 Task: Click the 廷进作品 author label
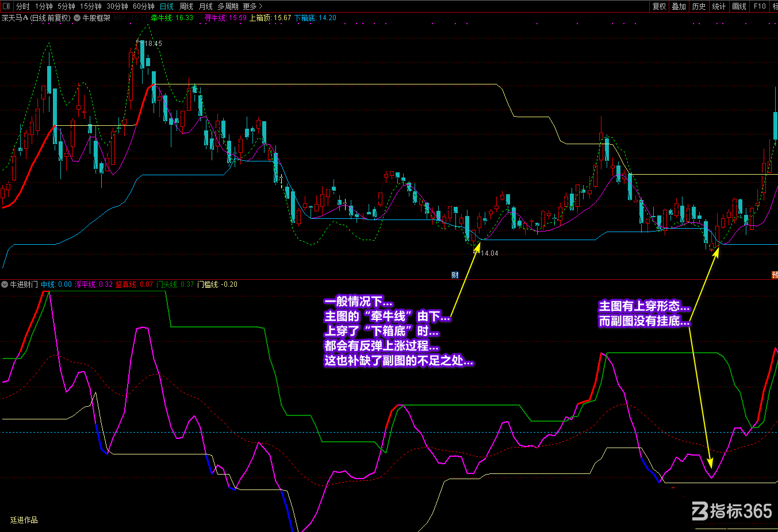click(24, 520)
